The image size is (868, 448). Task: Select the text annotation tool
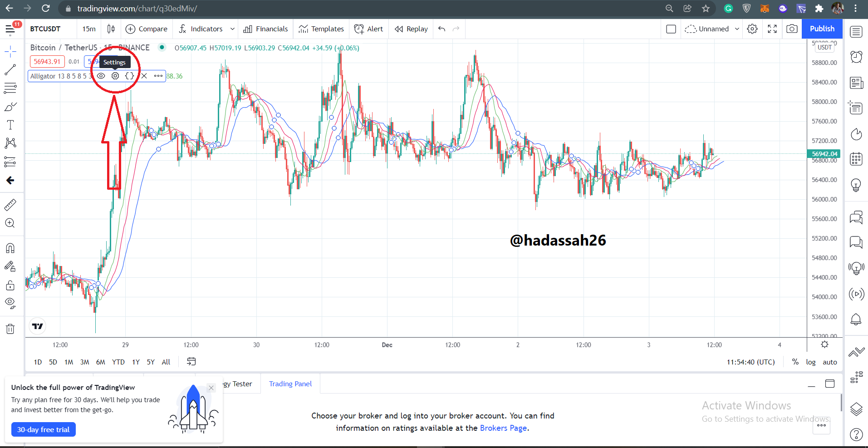click(10, 125)
